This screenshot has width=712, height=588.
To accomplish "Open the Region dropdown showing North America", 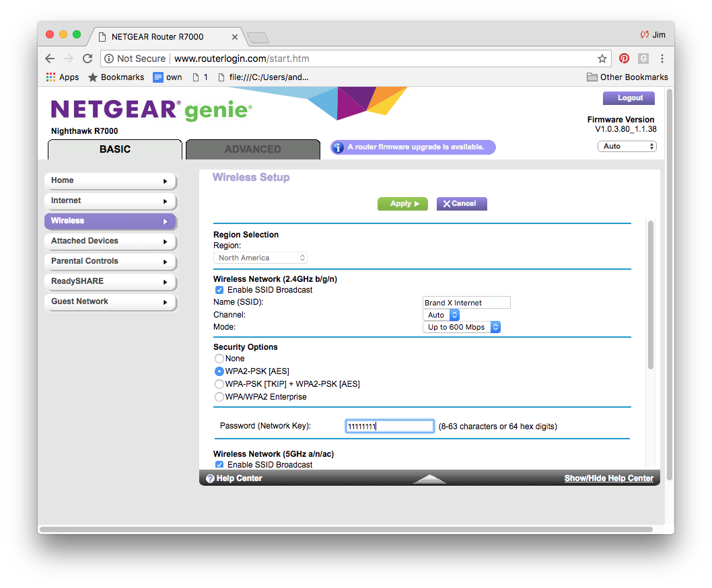I will pyautogui.click(x=260, y=258).
